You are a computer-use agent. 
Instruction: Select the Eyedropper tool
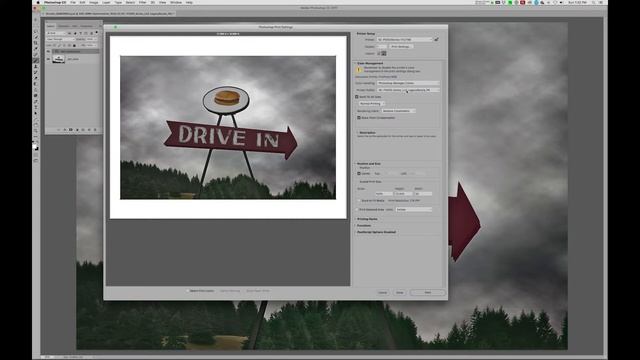(36, 49)
